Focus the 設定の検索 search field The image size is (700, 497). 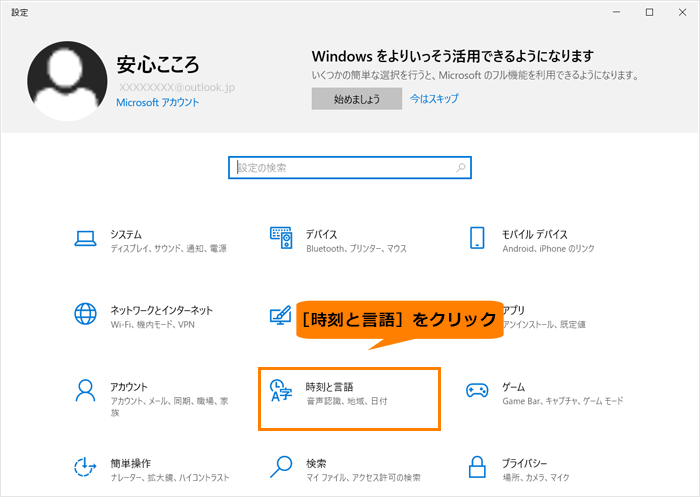[350, 168]
